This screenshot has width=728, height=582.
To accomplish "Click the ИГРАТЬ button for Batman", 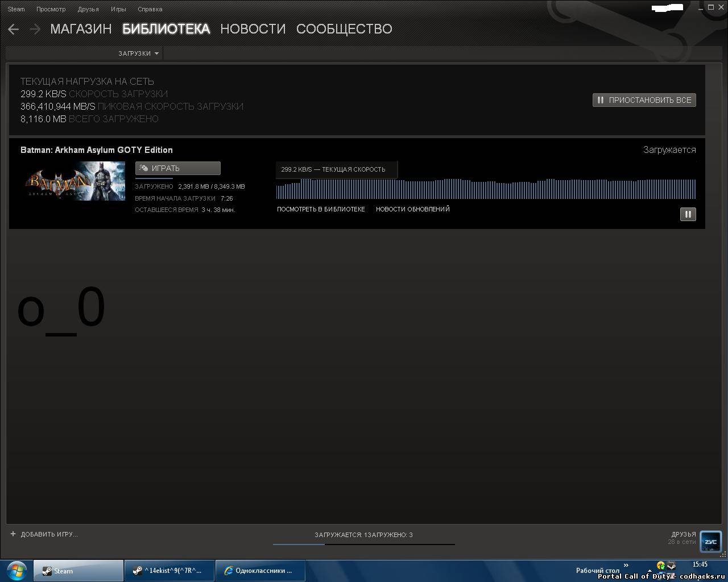I will (178, 168).
